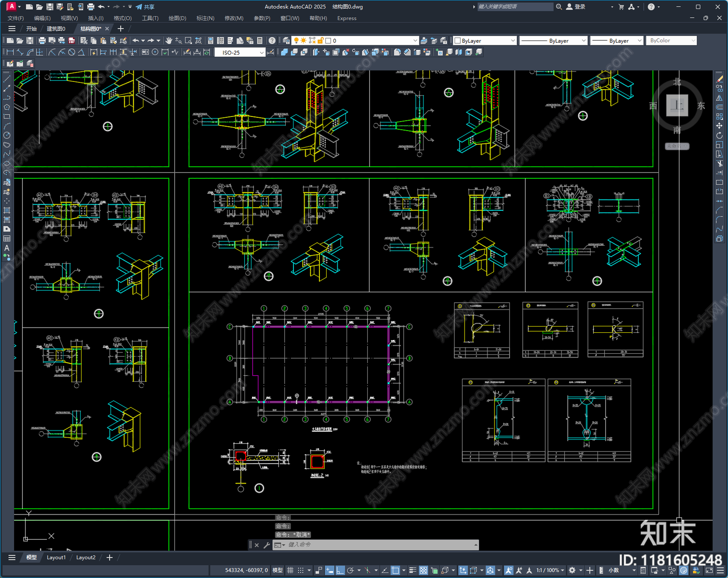728x578 pixels.
Task: Open the ByColor plot style dropdown
Action: tap(671, 41)
